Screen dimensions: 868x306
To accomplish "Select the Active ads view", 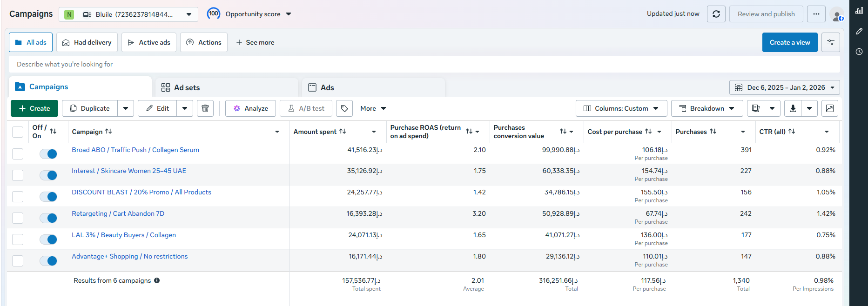I will [x=149, y=42].
